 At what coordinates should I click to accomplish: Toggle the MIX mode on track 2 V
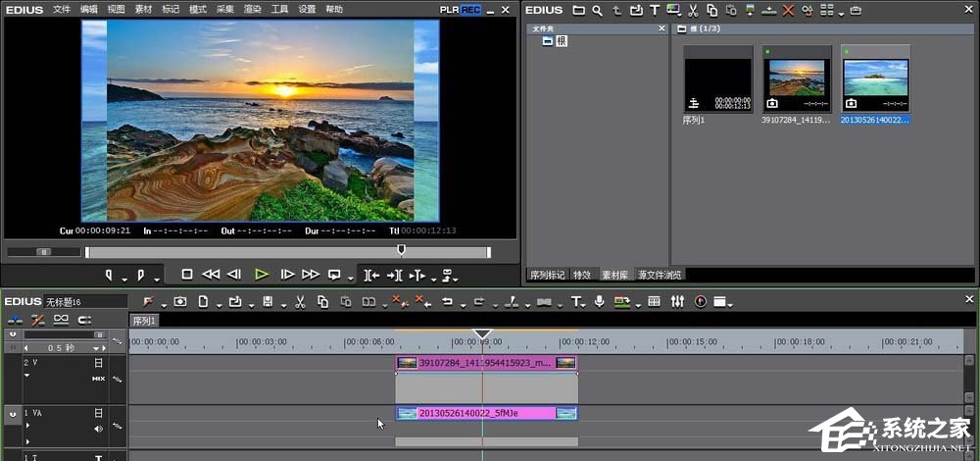tap(98, 378)
